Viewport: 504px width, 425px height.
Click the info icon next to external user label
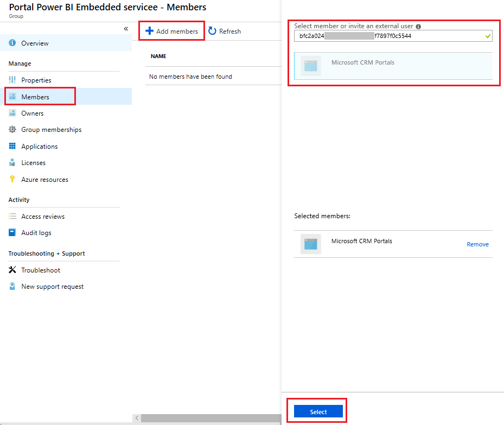418,27
